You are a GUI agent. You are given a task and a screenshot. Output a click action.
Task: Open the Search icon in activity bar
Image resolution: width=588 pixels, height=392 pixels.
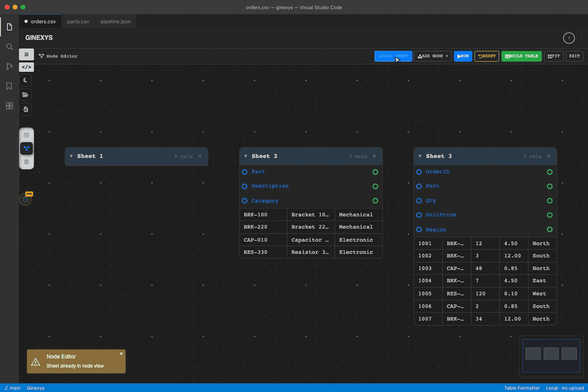pyautogui.click(x=9, y=47)
